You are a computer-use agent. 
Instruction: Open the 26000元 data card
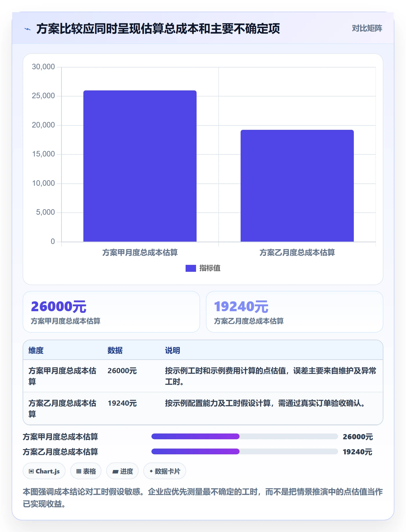tap(111, 312)
